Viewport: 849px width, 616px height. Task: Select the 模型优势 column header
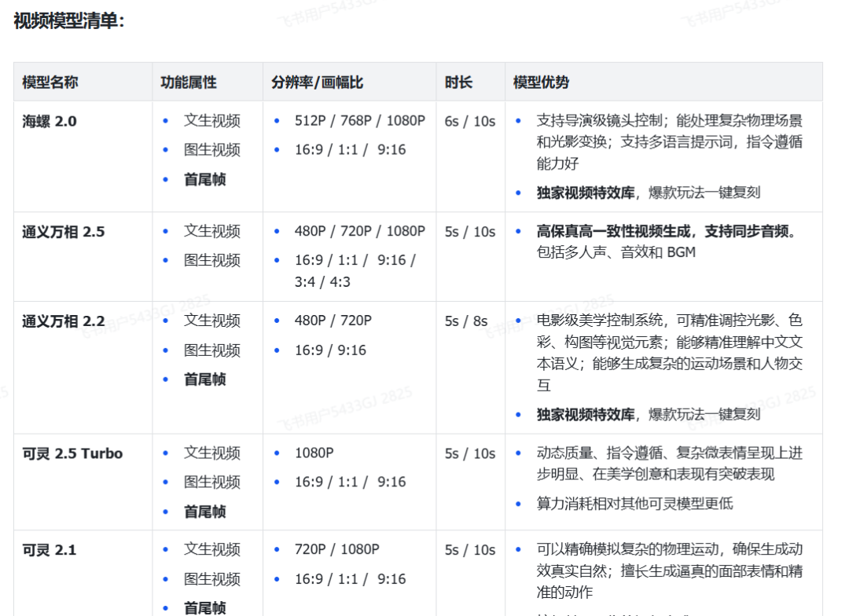(x=541, y=82)
